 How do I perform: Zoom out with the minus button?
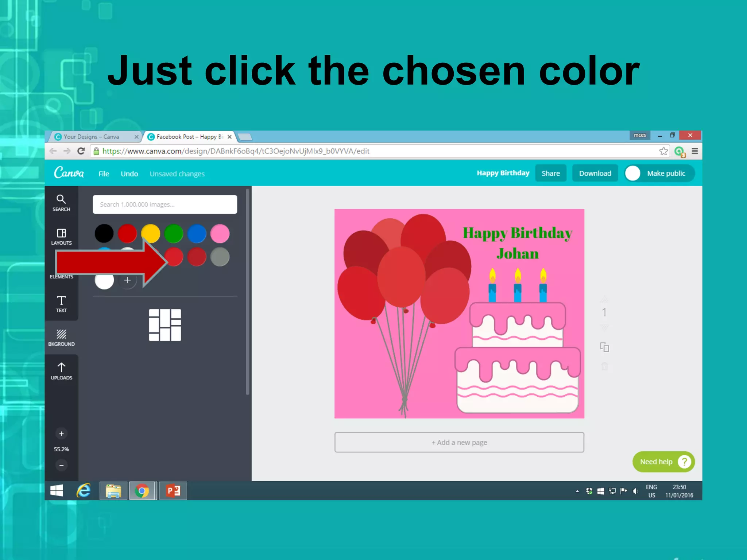tap(61, 465)
